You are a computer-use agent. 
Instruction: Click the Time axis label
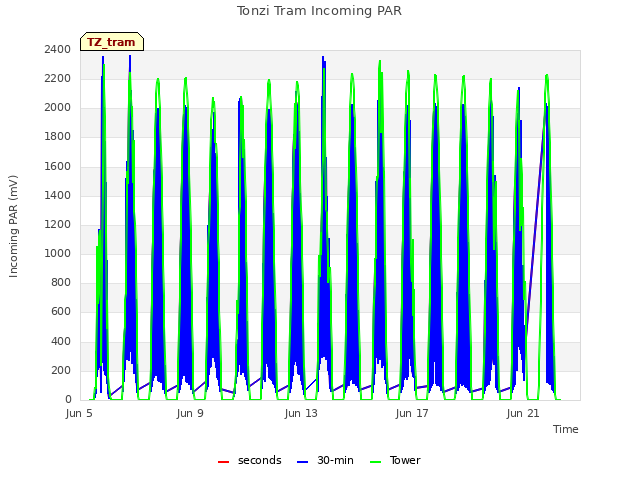tap(566, 429)
